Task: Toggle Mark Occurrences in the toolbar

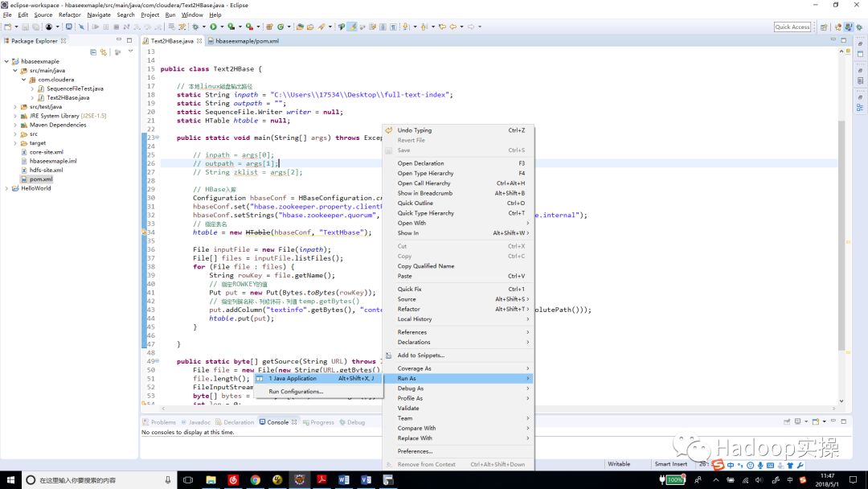Action: click(x=352, y=27)
